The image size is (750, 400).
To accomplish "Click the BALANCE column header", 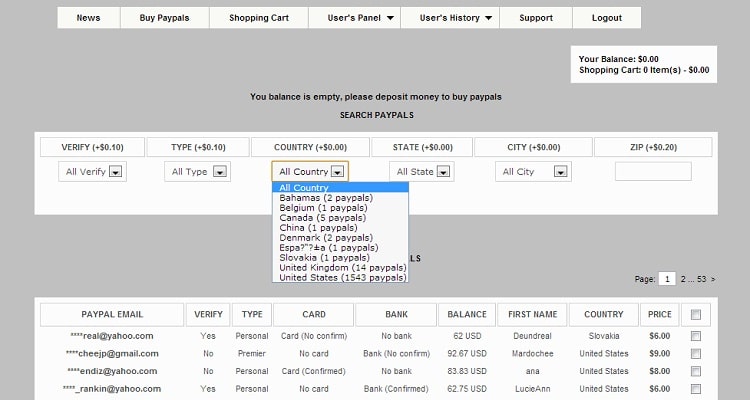I will click(x=467, y=314).
